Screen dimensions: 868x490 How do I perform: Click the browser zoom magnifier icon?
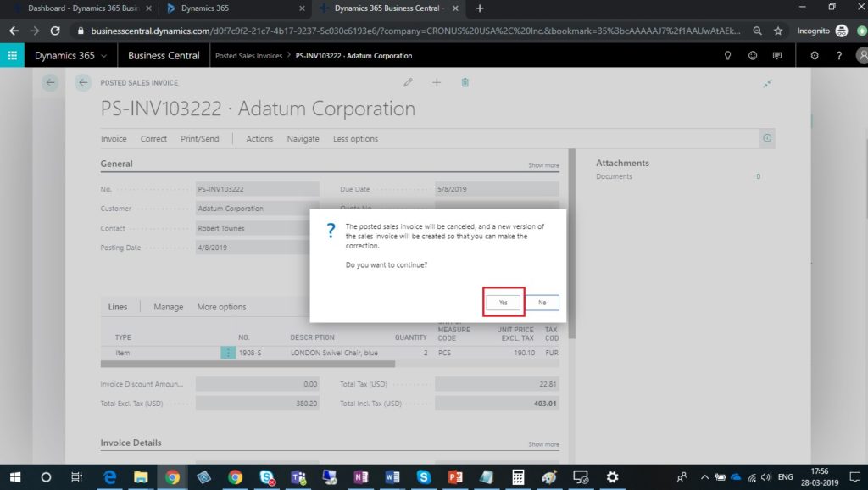(757, 31)
